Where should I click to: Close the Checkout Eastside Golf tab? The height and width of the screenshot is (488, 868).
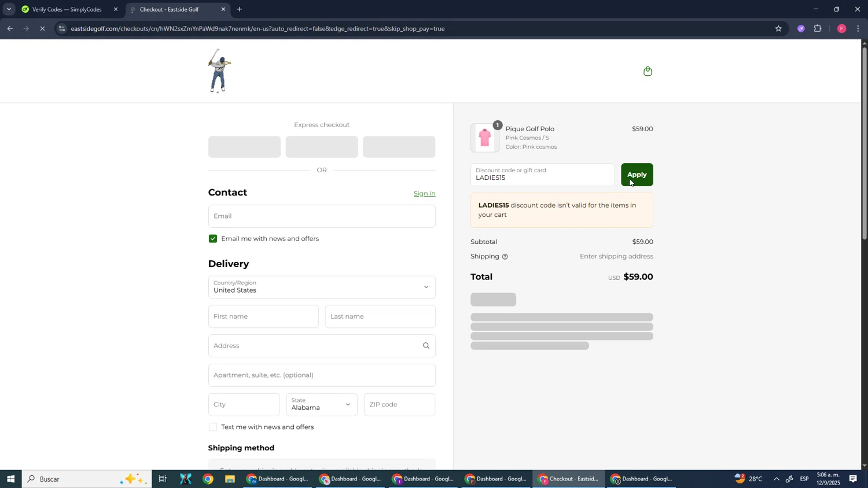click(223, 9)
